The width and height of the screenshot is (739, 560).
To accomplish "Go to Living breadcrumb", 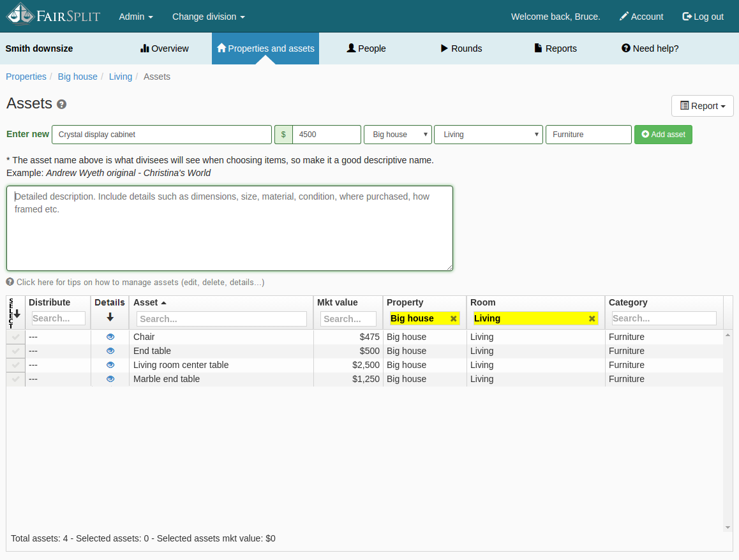I will (x=121, y=77).
